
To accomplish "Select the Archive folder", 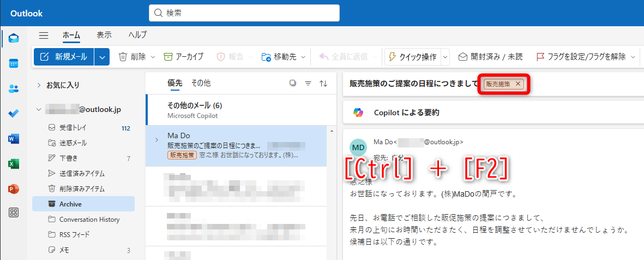I will [84, 204].
